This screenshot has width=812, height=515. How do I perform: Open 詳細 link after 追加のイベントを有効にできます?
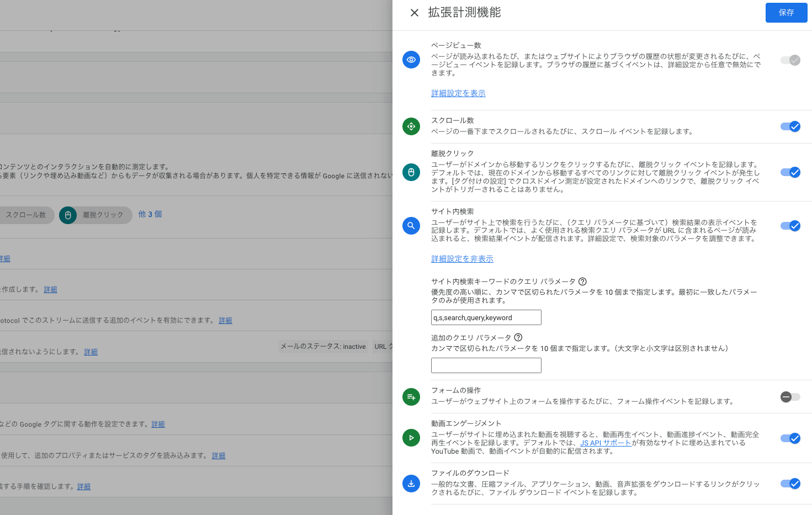coord(225,320)
